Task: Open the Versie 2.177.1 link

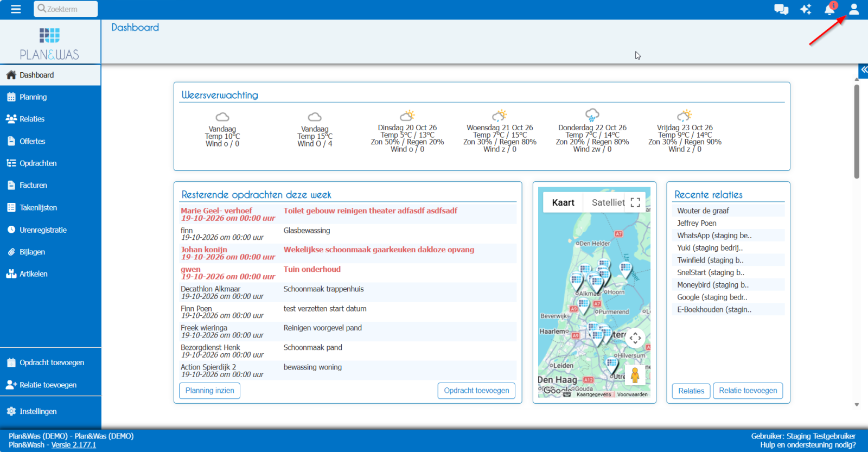Action: 74,445
